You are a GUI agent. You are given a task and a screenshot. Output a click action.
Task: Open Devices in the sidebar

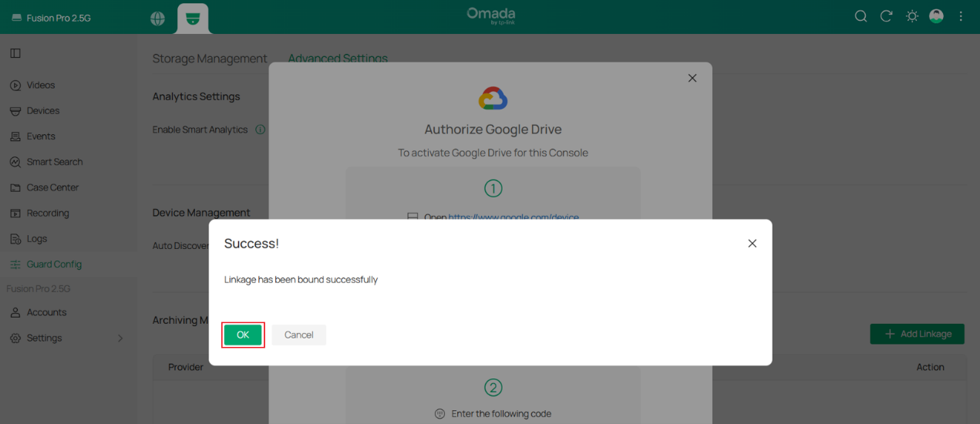point(69,110)
